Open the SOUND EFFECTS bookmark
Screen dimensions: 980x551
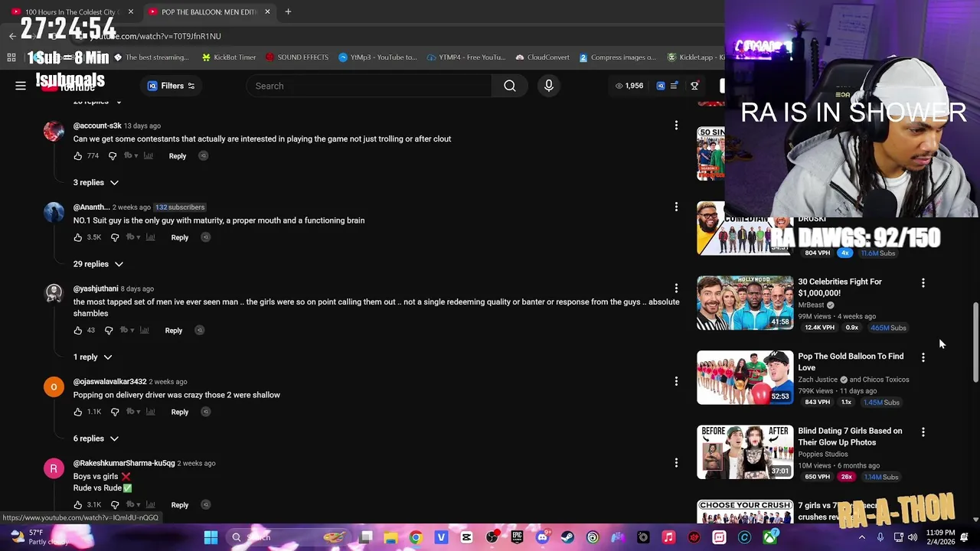pos(297,57)
